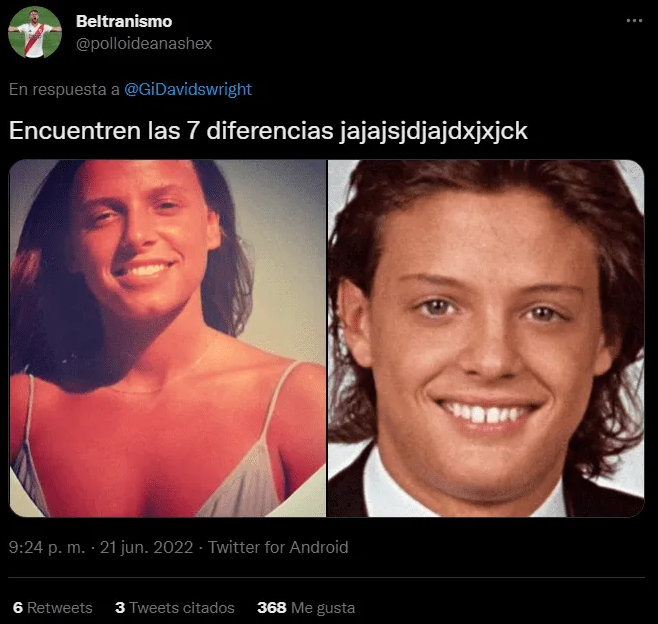Screen dimensions: 658x624
Task: Open the left photo of smiling woman
Action: 167,338
